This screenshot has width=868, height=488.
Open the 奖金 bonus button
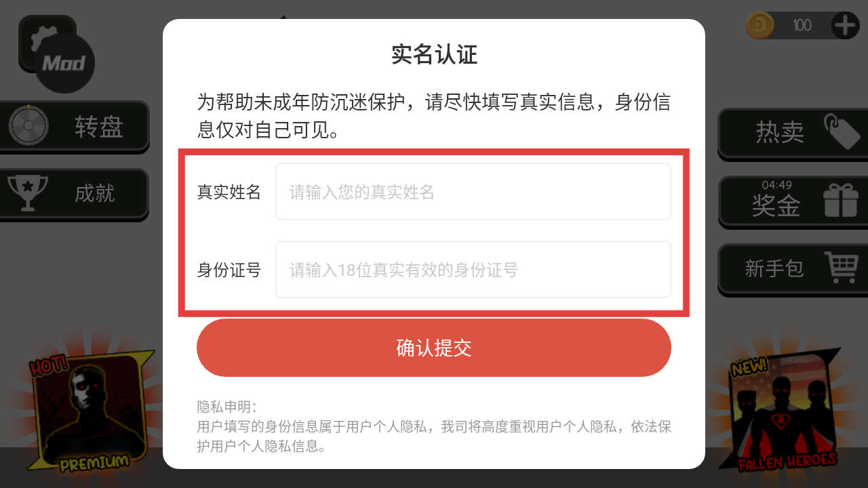pos(793,201)
